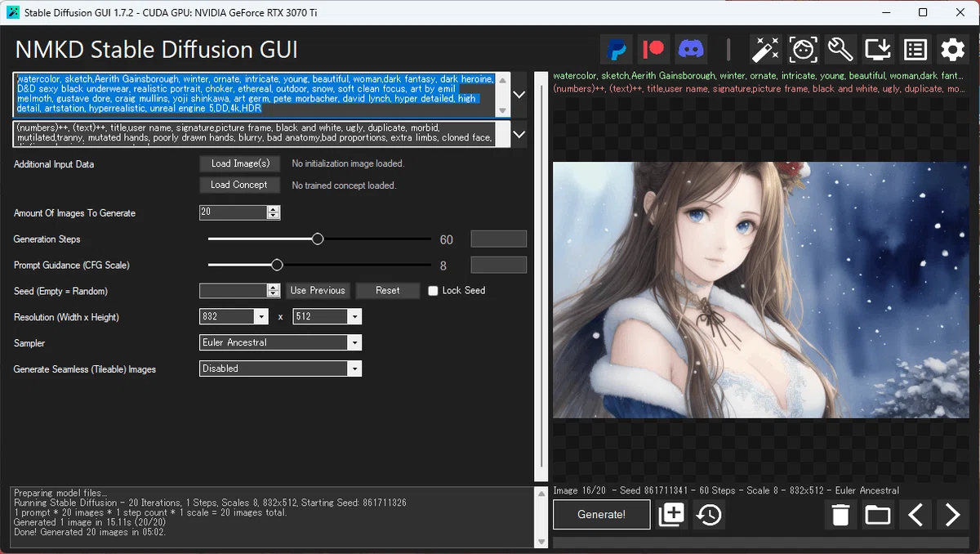Expand the negative prompt box chevron

[x=519, y=133]
